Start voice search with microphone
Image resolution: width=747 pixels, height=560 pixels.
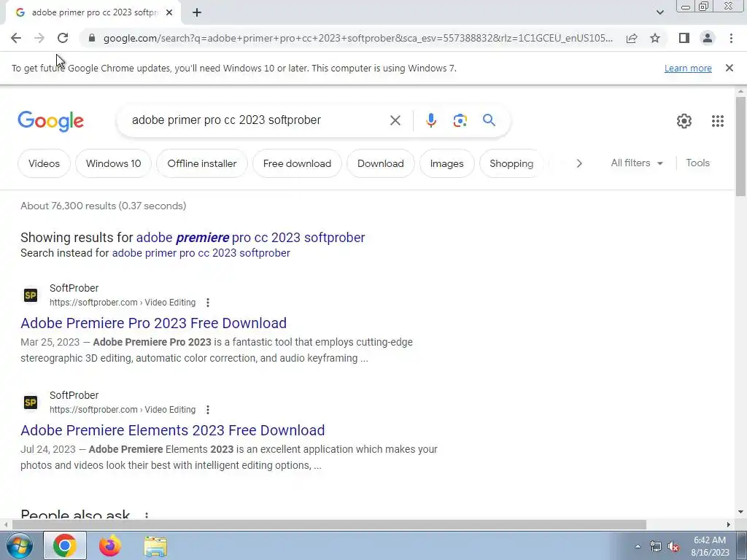click(430, 120)
